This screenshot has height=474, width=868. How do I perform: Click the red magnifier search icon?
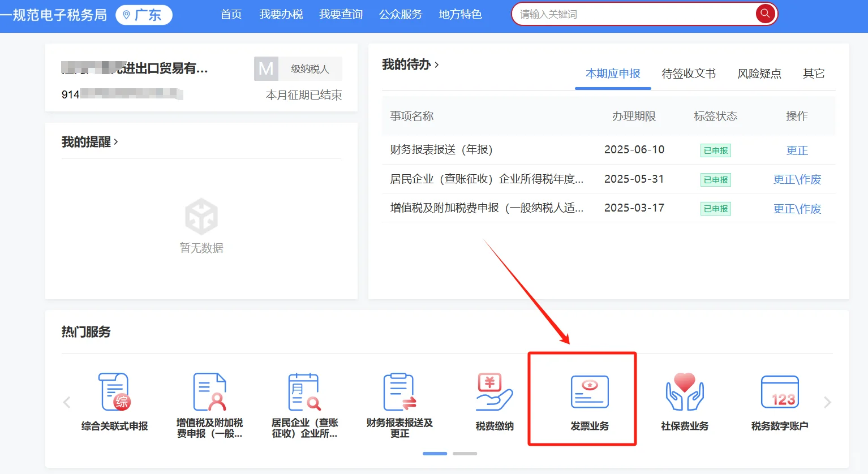coord(765,13)
